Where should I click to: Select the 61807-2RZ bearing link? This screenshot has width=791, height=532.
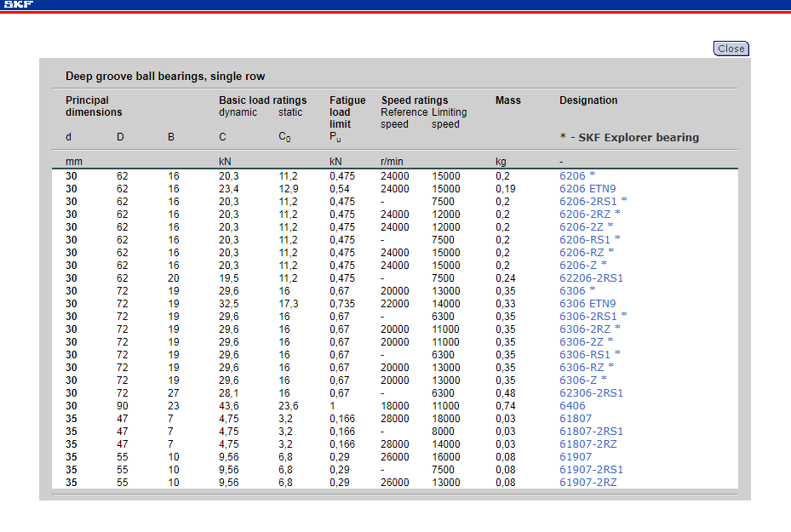pyautogui.click(x=588, y=444)
